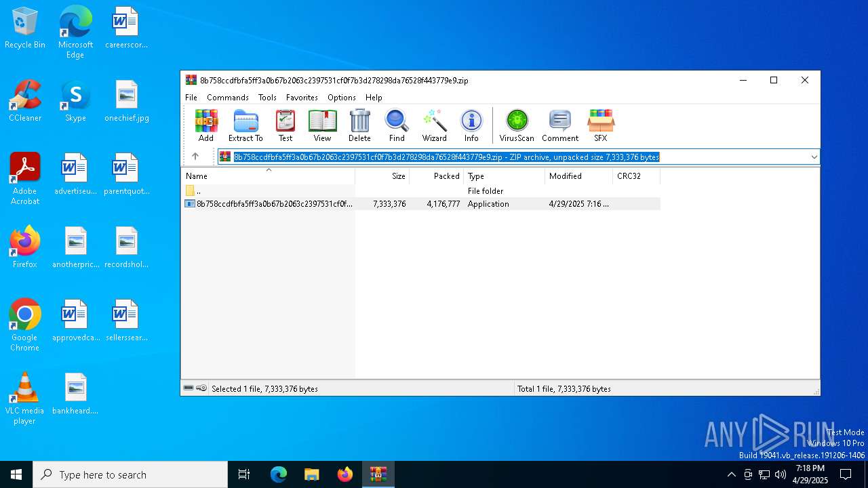Open the Favorites menu

pos(302,98)
